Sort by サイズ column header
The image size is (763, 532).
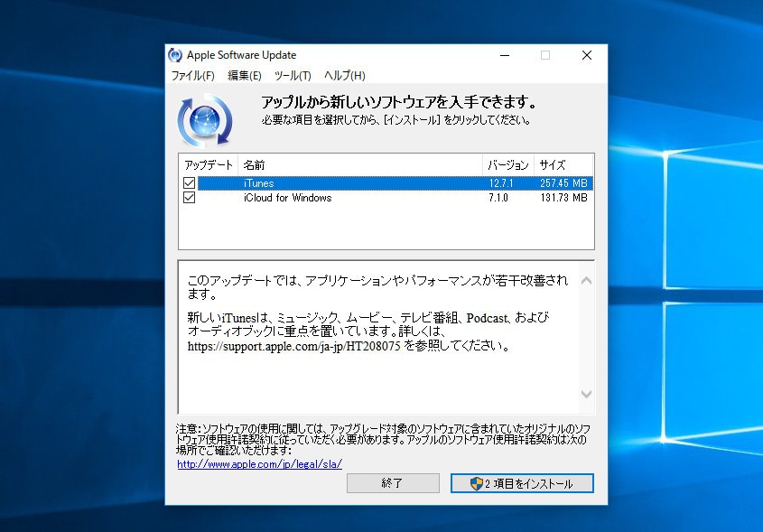[563, 165]
